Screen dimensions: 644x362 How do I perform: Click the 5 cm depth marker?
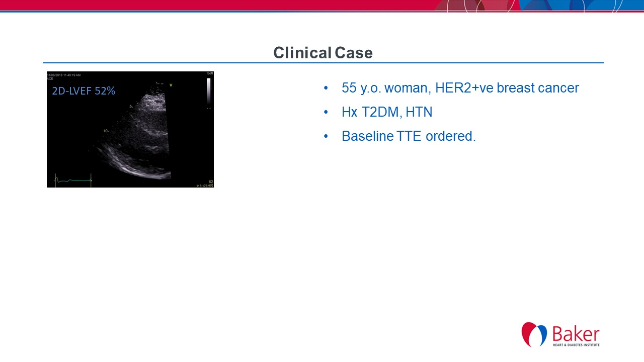point(131,107)
